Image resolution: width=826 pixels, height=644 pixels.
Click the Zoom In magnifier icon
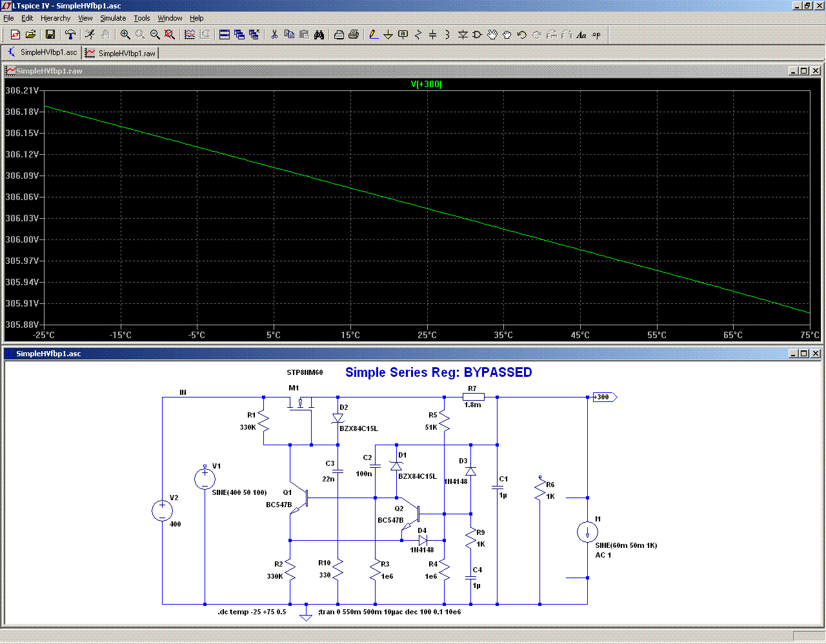coord(125,35)
